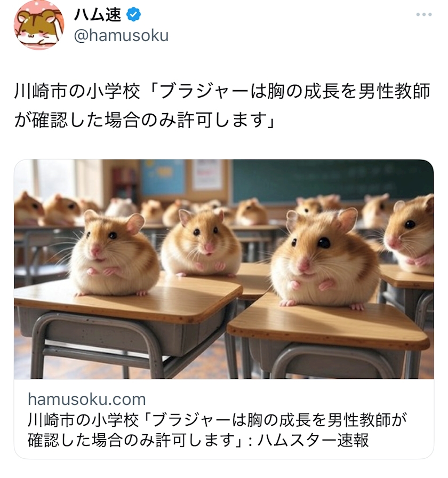Open the ハム速 hamster cartoon avatar
448x478 pixels.
coord(39,25)
